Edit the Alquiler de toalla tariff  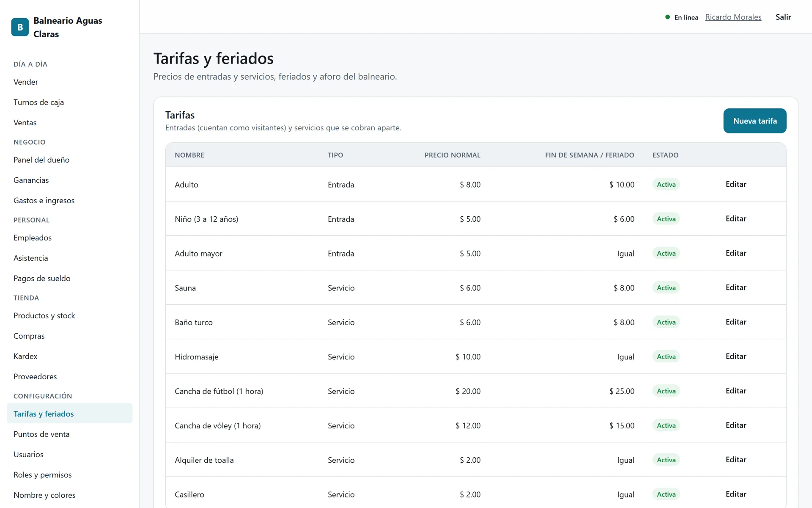[736, 459]
